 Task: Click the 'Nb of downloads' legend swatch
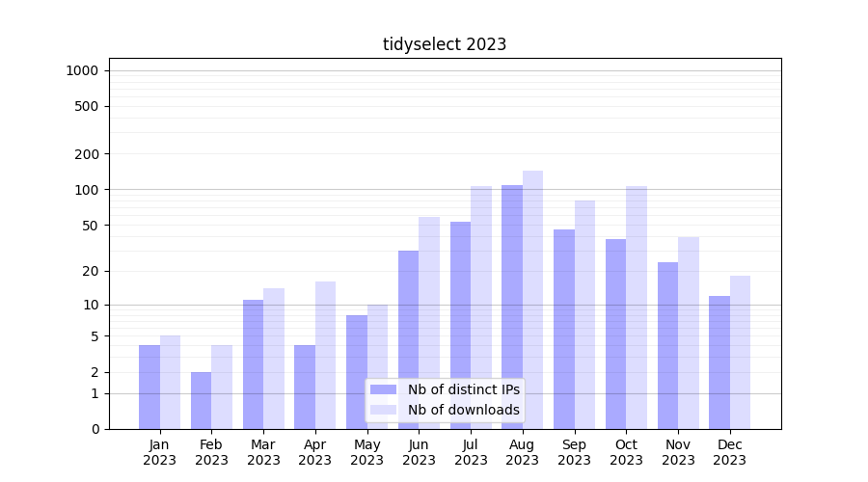[383, 410]
